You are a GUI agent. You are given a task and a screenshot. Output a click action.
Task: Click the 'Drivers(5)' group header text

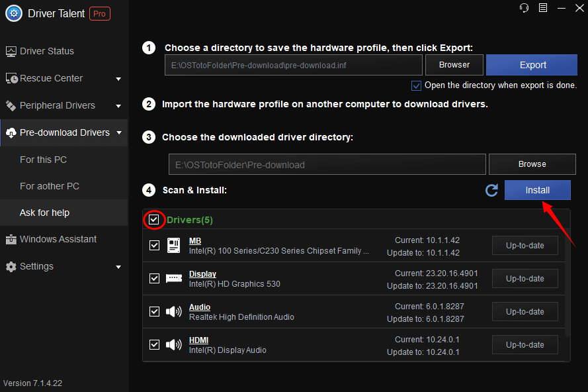coord(190,220)
